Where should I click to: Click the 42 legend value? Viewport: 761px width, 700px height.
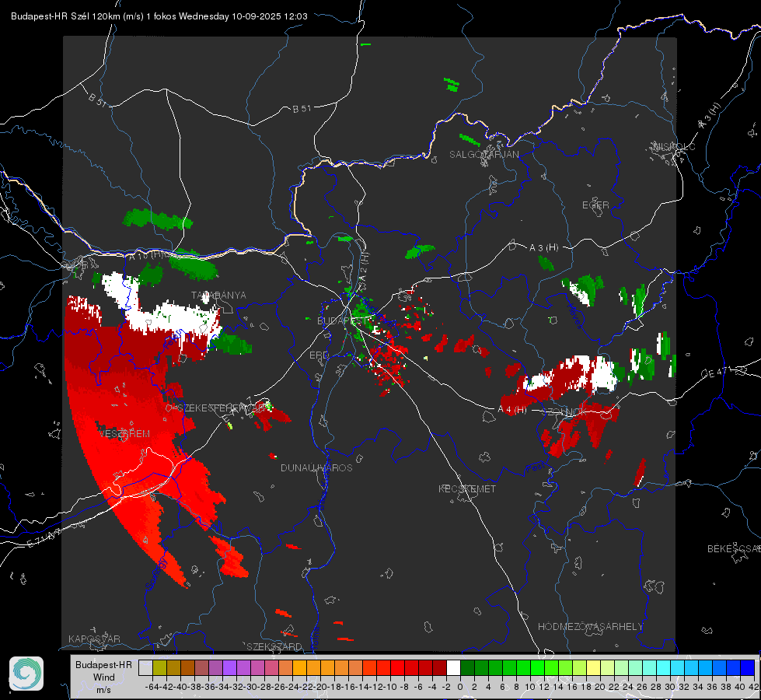click(x=753, y=687)
